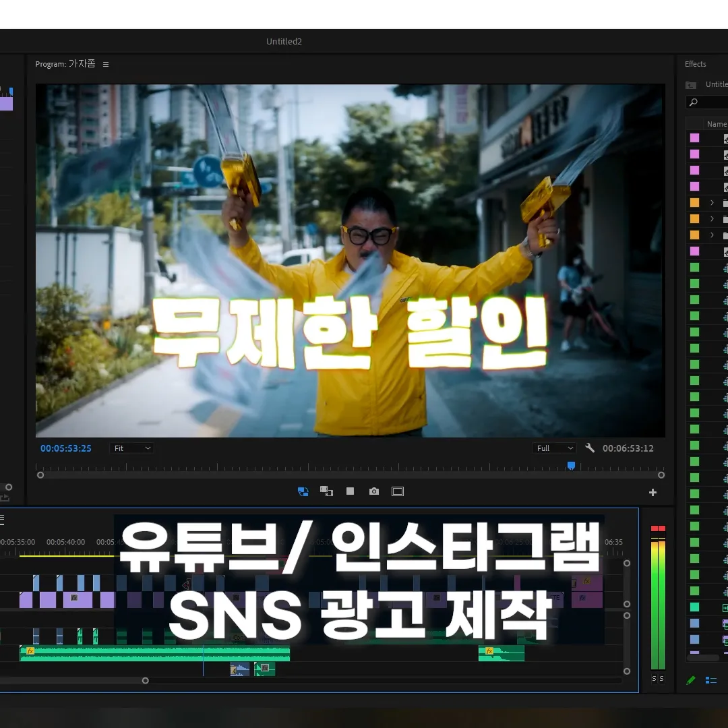Open Program Monitor settings wrench
728x728 pixels.
click(590, 448)
